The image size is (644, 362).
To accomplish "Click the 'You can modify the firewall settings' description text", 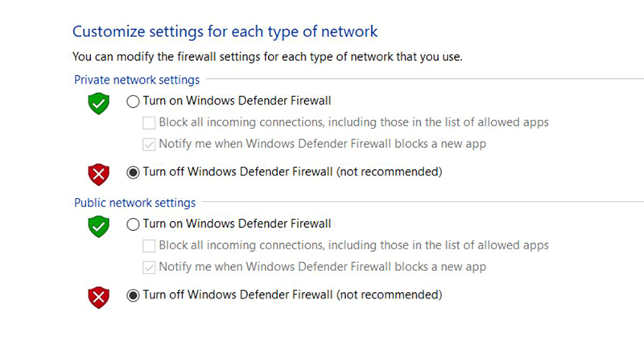I will 267,57.
